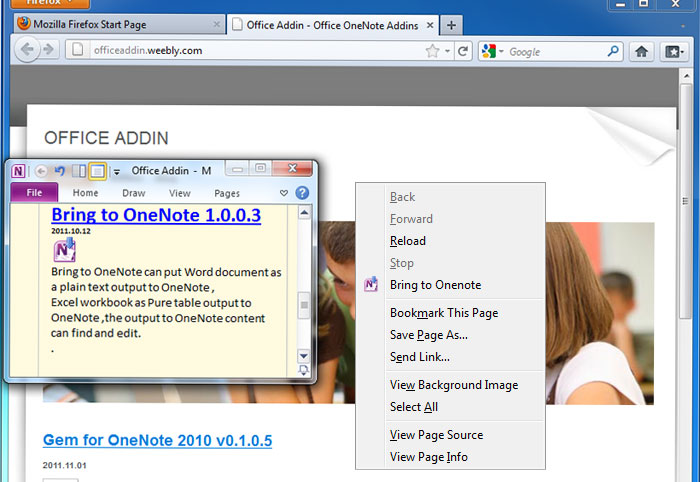Click the Firefox forward arrow button
The height and width of the screenshot is (482, 700).
tap(48, 50)
